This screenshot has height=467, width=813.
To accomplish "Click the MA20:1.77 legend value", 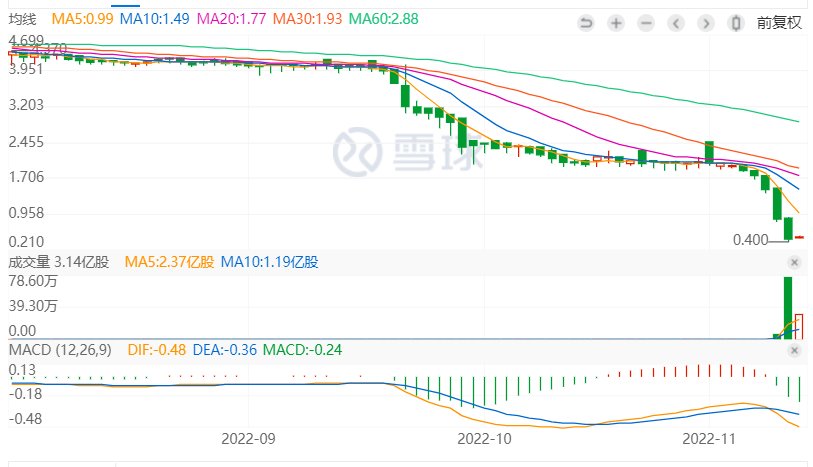I will 231,19.
